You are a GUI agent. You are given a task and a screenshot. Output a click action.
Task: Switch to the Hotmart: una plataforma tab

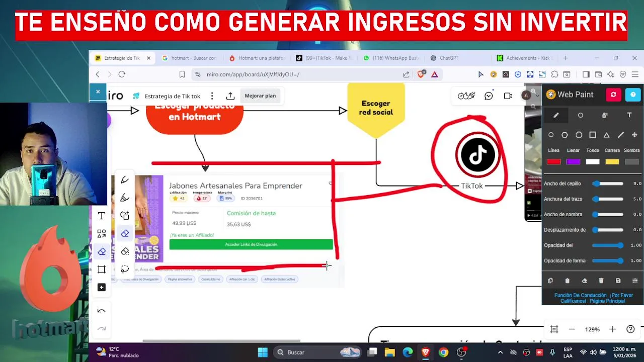[257, 58]
